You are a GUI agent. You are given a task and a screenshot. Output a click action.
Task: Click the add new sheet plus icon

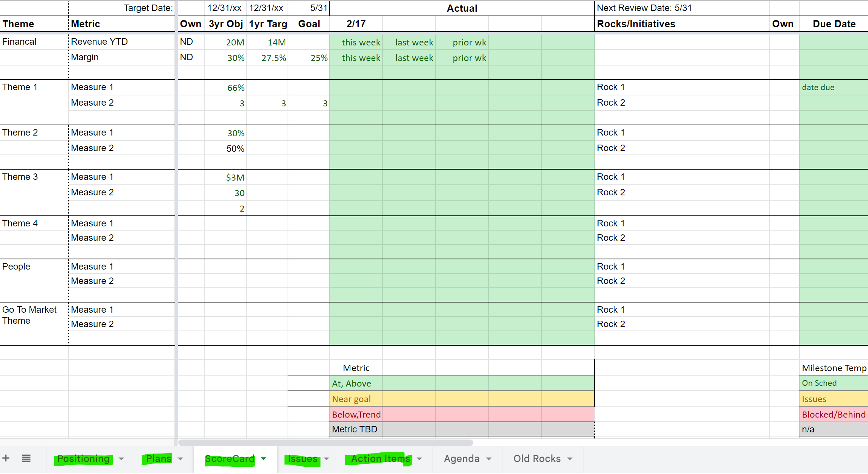[6, 458]
